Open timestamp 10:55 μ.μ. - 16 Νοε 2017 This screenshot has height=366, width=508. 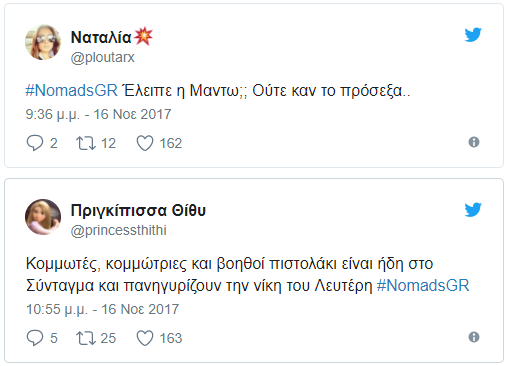point(102,309)
